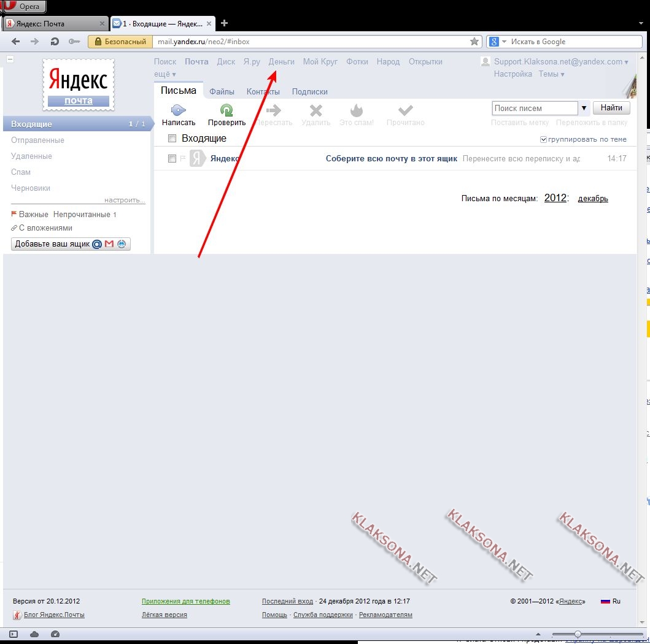Click the user avatar icon beside the email address
The image size is (650, 644).
[x=486, y=62]
